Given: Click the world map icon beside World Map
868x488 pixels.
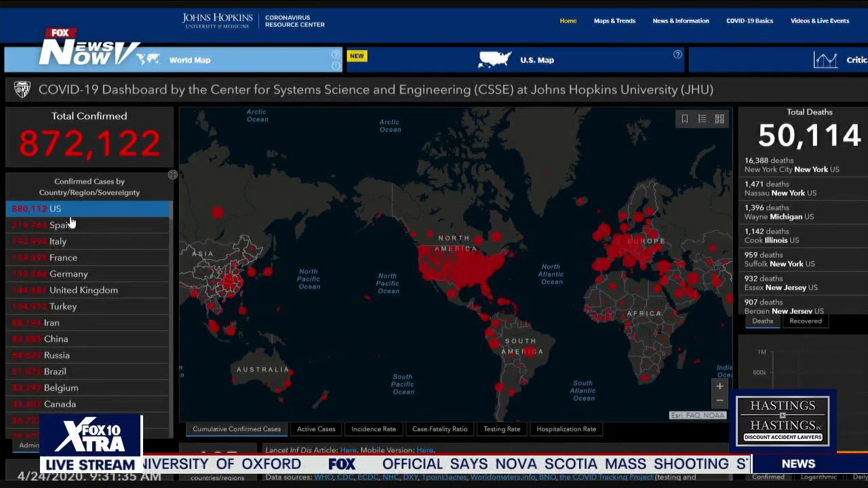Looking at the screenshot, I should [148, 59].
